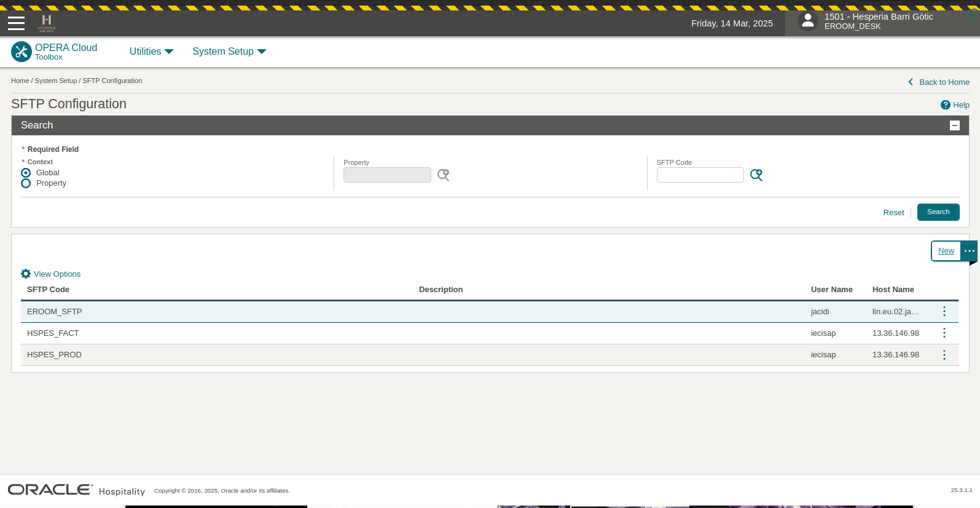Click the OPERA Cloud Toolbox wrench icon

coord(22,52)
